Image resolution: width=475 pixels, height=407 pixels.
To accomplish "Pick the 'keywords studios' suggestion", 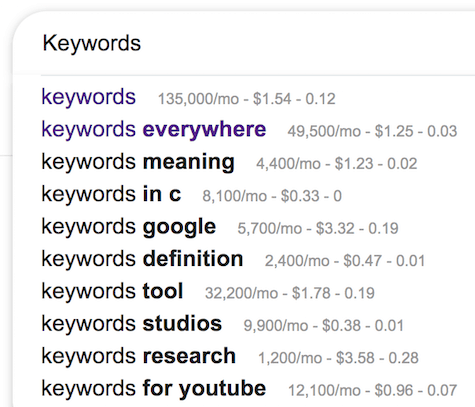I will coord(132,324).
